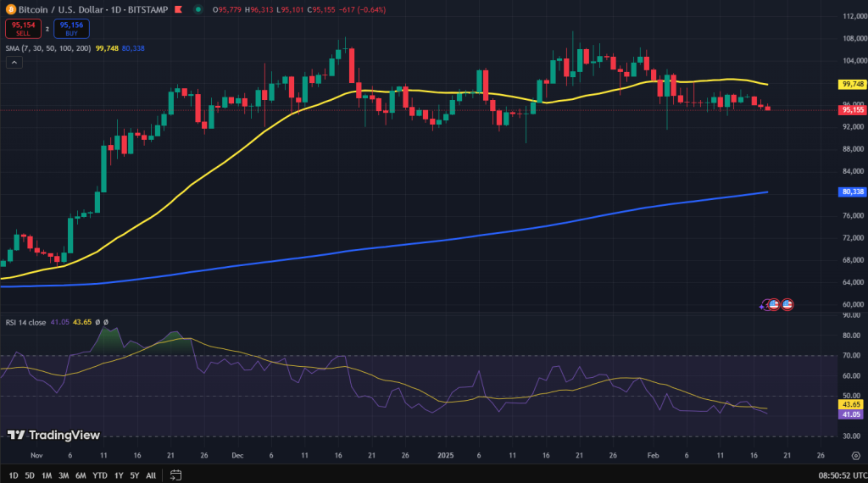Select the 5D time range
868x483 pixels.
(30, 475)
